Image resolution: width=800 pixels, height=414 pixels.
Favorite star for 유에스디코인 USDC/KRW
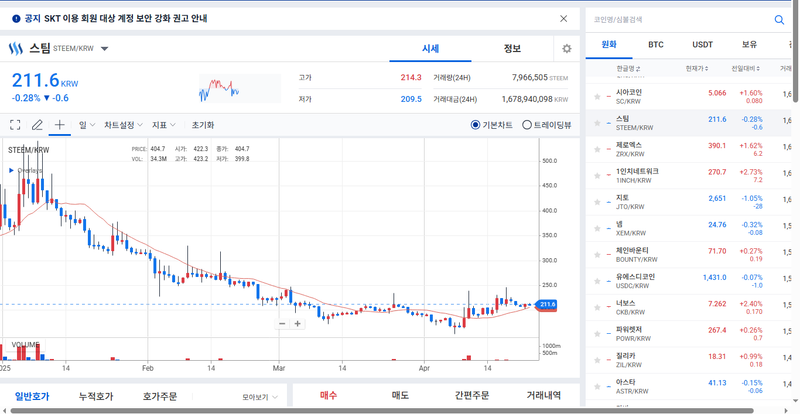click(597, 281)
